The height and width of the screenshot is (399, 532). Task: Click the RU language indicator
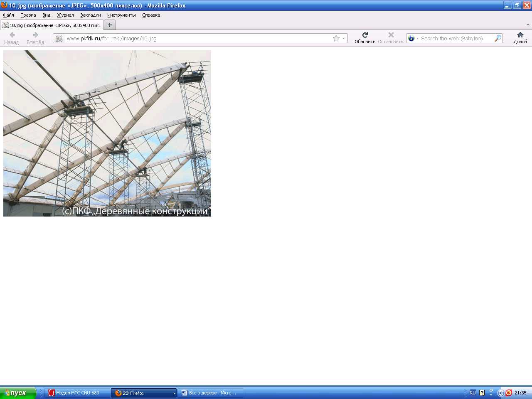pos(473,393)
